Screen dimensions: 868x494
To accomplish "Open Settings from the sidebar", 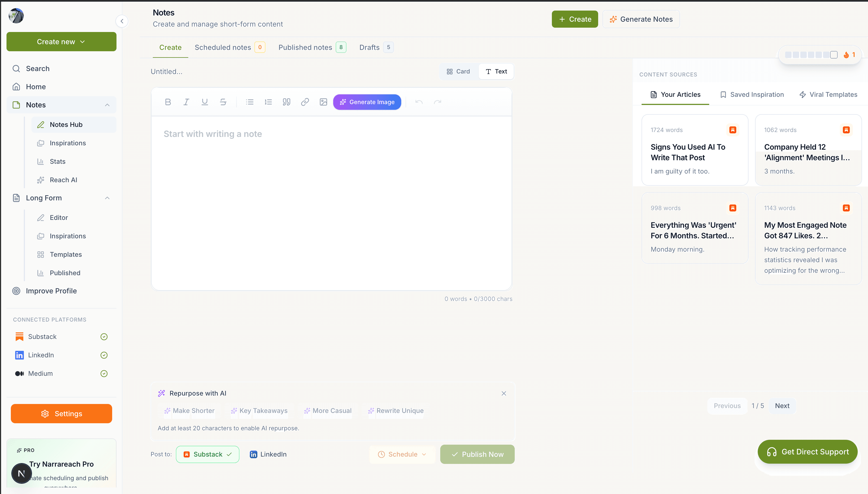I will point(61,413).
